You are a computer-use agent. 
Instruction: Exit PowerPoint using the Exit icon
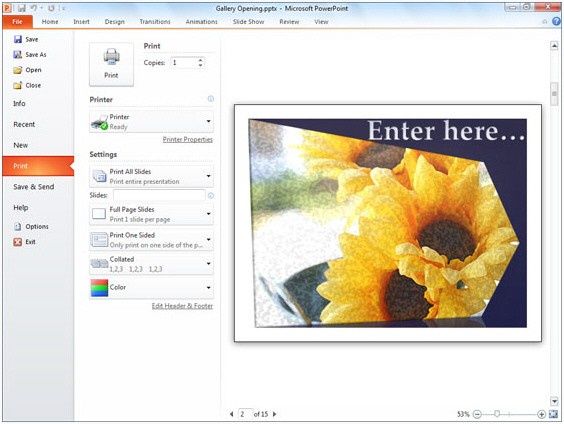click(x=18, y=242)
